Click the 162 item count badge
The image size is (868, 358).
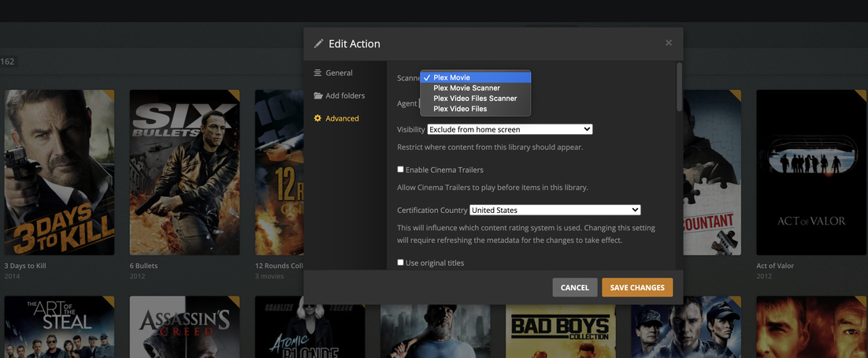[x=8, y=62]
